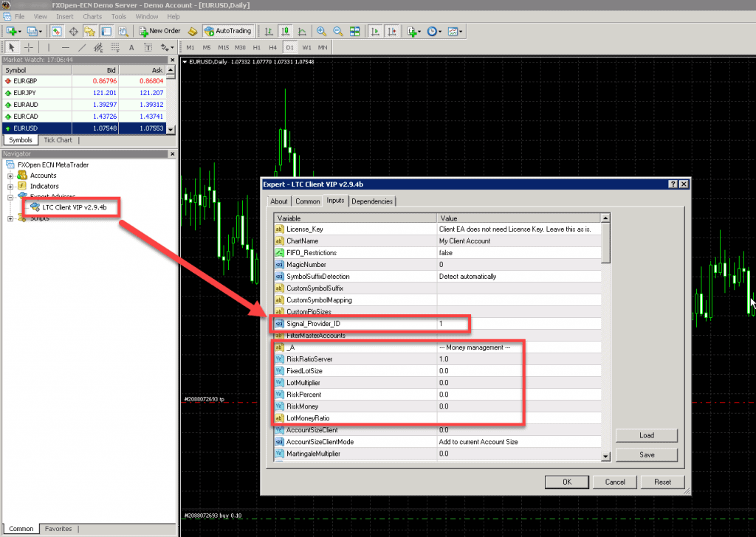The width and height of the screenshot is (756, 537).
Task: Reset the expert input values
Action: pyautogui.click(x=662, y=482)
